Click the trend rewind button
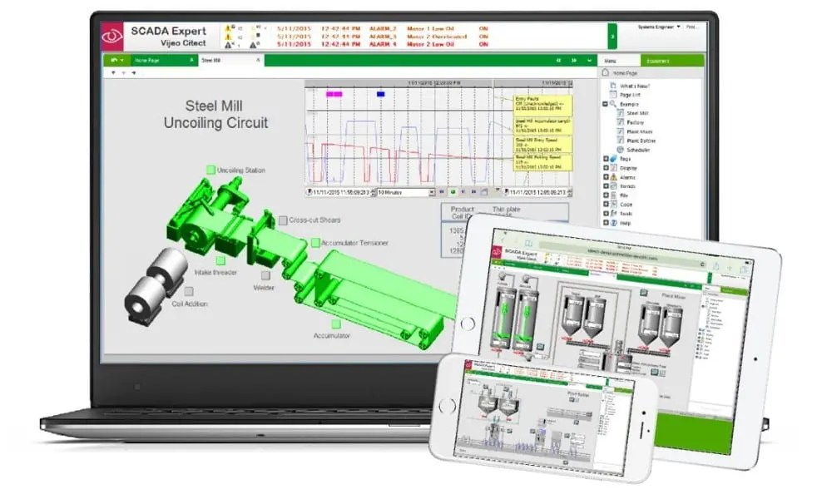Image resolution: width=817 pixels, height=504 pixels. [x=442, y=192]
